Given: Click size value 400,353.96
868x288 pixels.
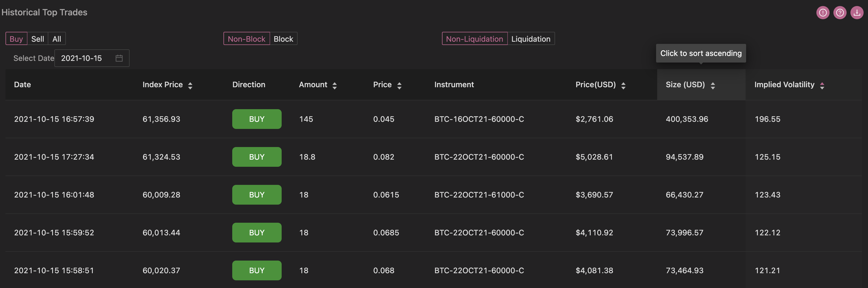Looking at the screenshot, I should (x=687, y=119).
